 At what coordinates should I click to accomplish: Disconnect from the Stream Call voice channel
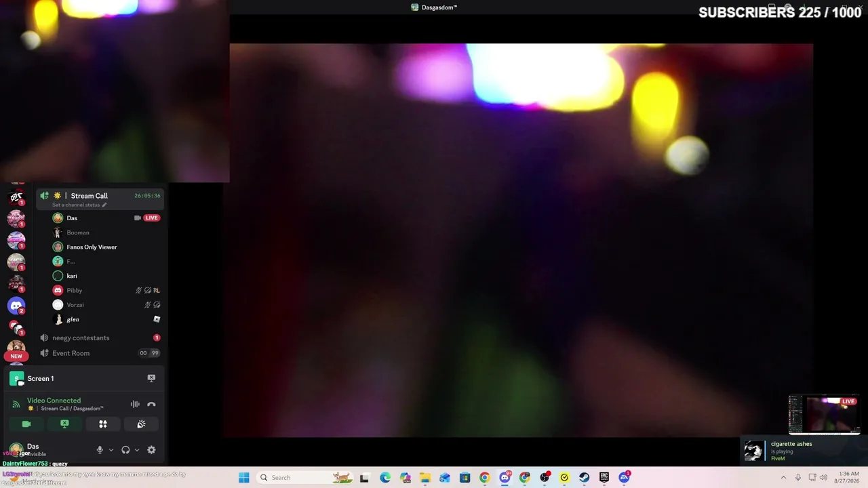click(x=151, y=405)
